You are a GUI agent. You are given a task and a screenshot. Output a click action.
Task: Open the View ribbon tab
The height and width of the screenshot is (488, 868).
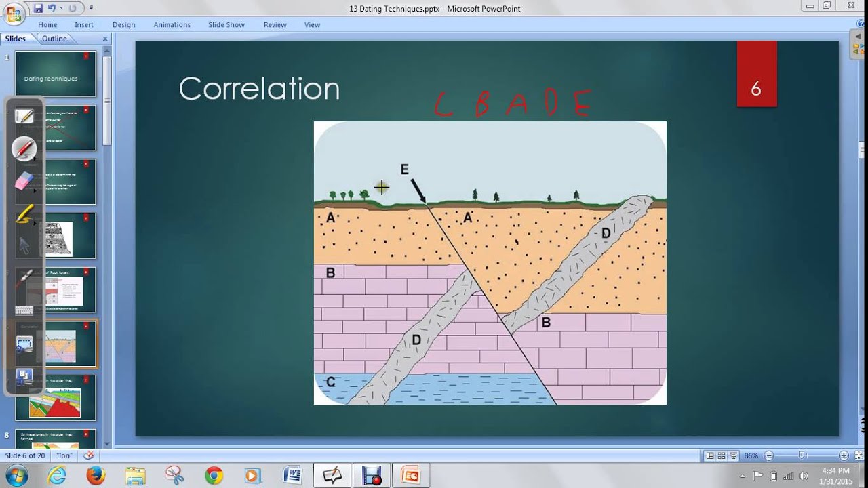312,24
